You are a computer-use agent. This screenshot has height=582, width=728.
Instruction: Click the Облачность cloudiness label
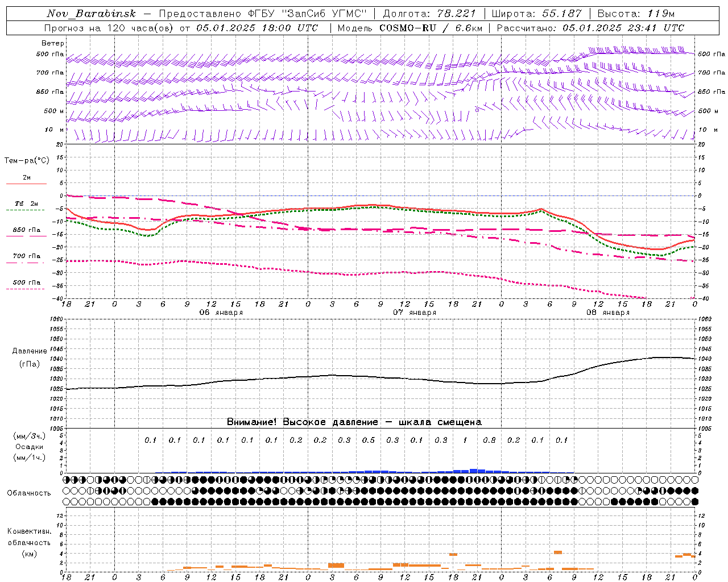click(29, 493)
